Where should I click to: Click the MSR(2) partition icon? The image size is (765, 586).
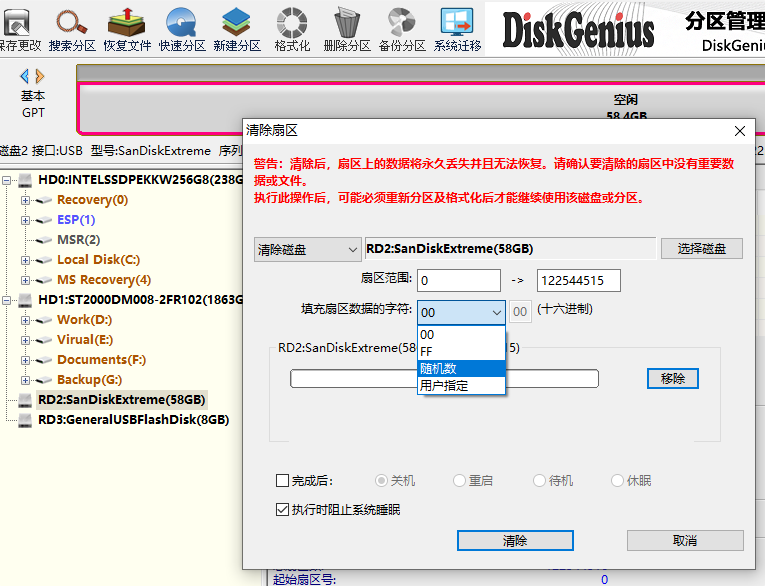pyautogui.click(x=44, y=240)
